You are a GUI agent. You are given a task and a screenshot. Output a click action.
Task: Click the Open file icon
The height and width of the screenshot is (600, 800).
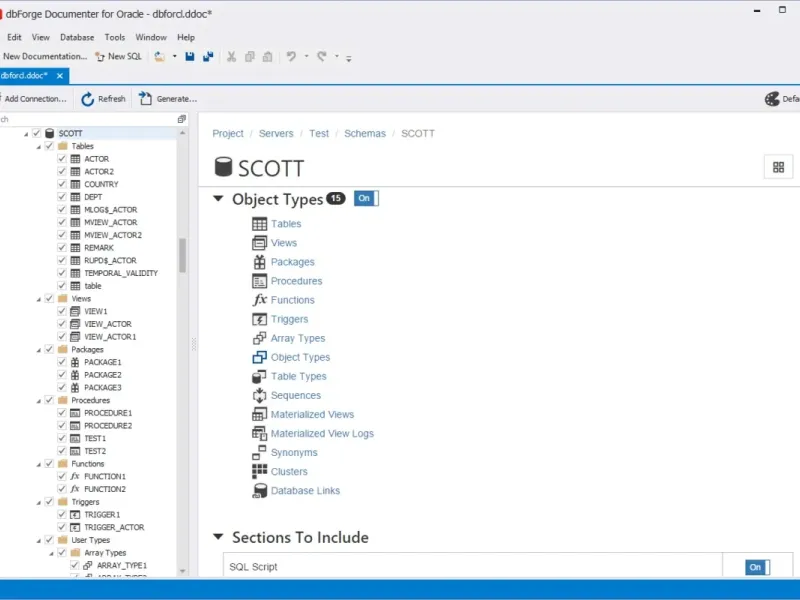tap(160, 57)
